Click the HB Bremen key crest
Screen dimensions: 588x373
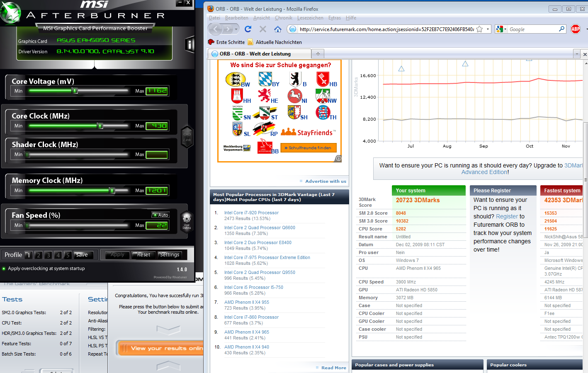pos(323,78)
